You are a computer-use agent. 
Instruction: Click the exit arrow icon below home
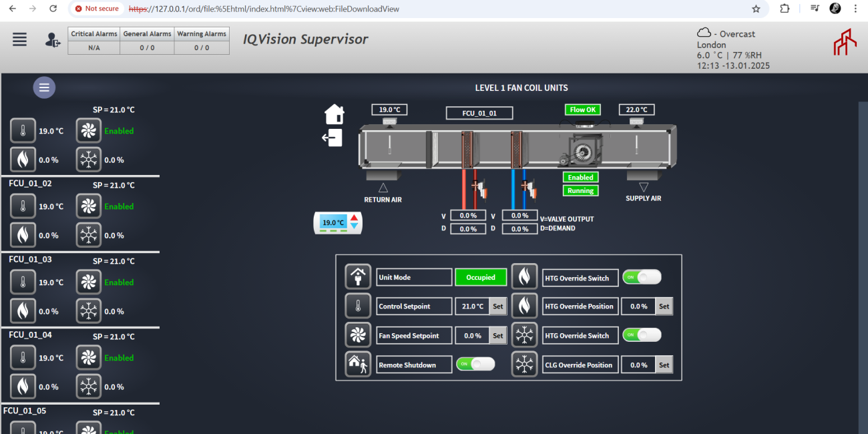tap(332, 138)
